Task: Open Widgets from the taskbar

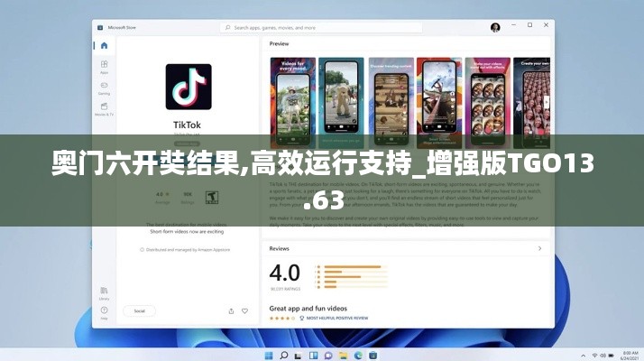Action: (313, 356)
